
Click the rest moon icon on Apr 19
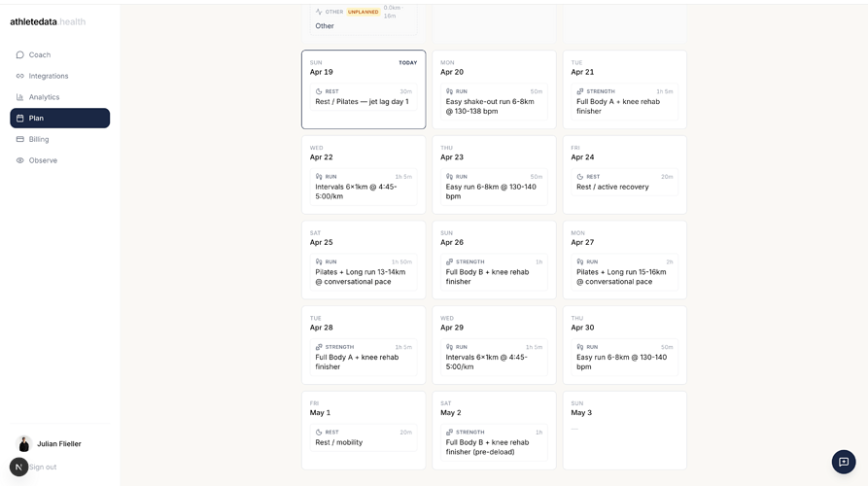click(319, 91)
